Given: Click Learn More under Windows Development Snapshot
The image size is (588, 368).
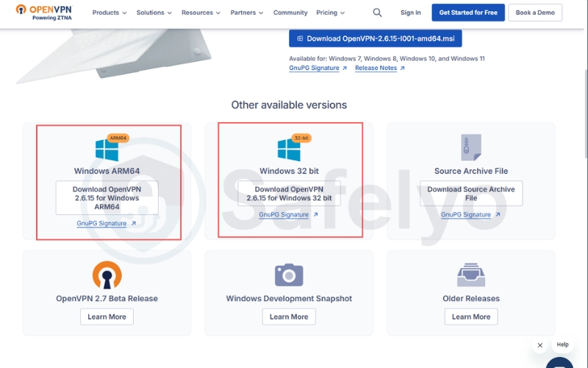Looking at the screenshot, I should pos(289,316).
